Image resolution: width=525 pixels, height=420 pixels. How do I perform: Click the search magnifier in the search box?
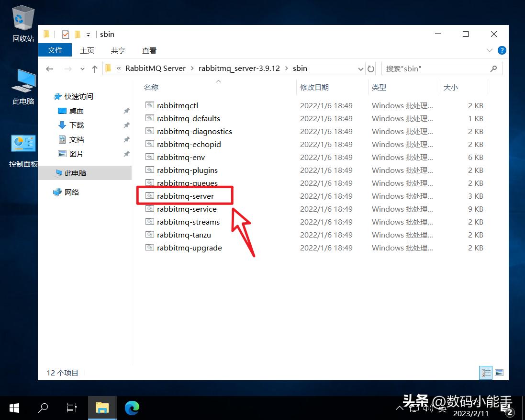[493, 68]
